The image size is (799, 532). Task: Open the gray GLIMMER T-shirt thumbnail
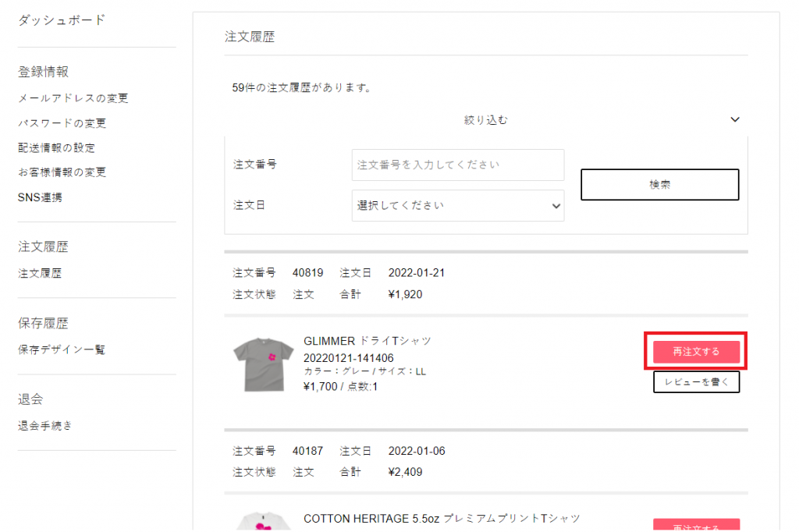tap(263, 364)
